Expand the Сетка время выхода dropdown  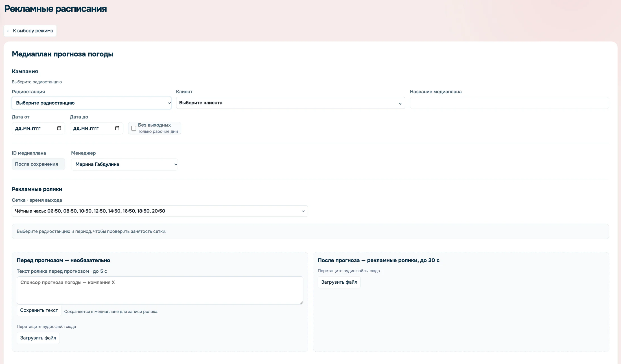pyautogui.click(x=160, y=211)
